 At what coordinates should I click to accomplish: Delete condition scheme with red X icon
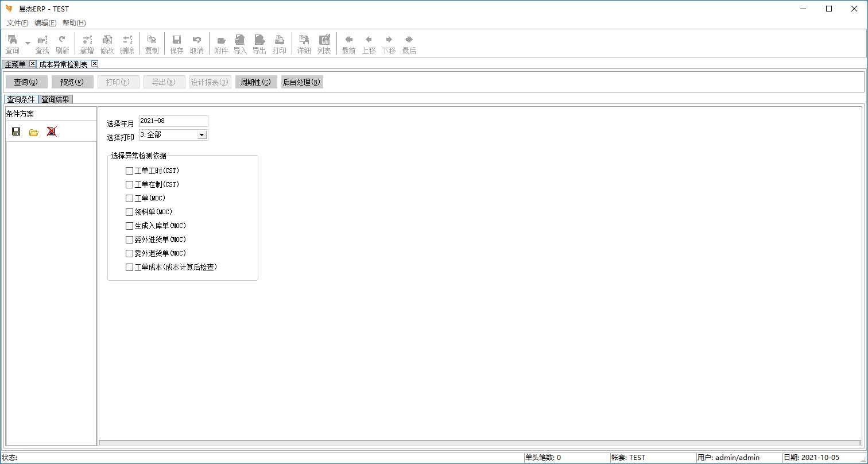coord(52,132)
